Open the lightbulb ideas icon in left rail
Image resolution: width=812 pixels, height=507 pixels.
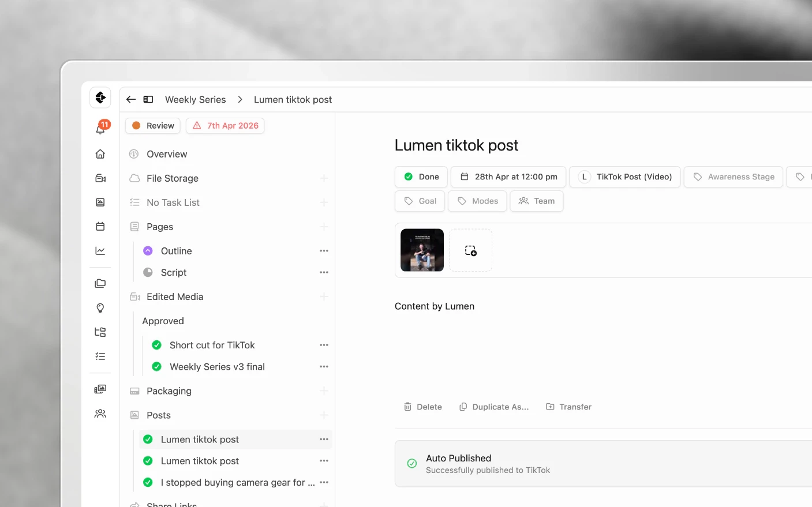click(x=100, y=308)
